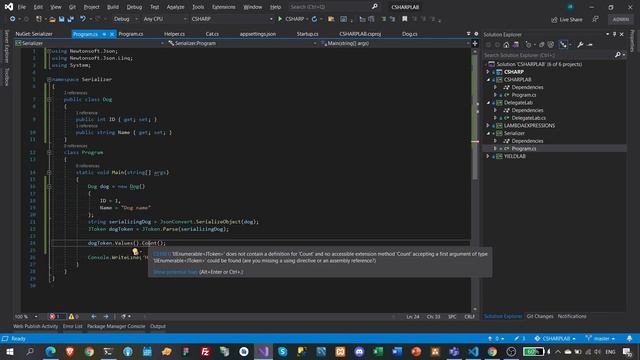The width and height of the screenshot is (640, 360).
Task: Click the lightbulb quick actions icon in editor
Action: [136, 252]
